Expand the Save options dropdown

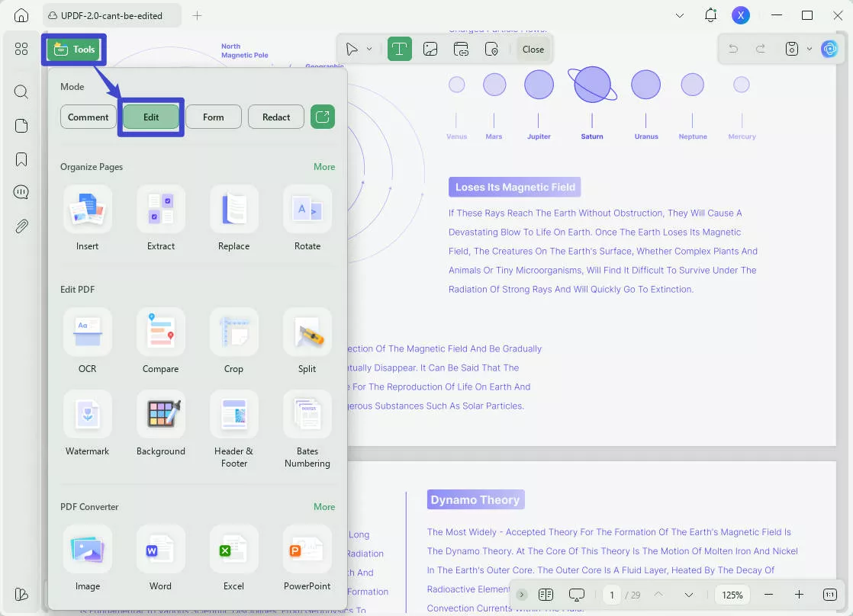coord(810,49)
